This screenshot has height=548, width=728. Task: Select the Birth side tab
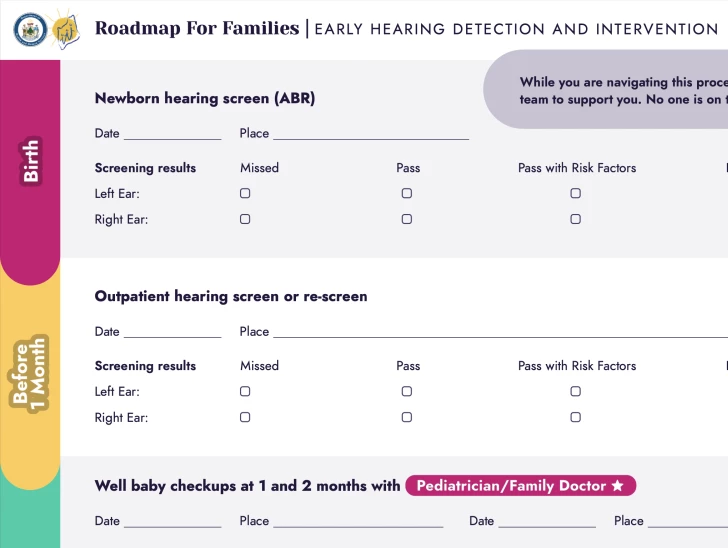(x=31, y=162)
